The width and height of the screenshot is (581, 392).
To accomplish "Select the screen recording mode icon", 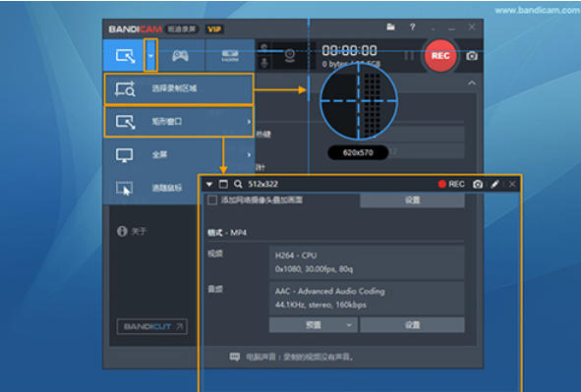I will tap(125, 56).
